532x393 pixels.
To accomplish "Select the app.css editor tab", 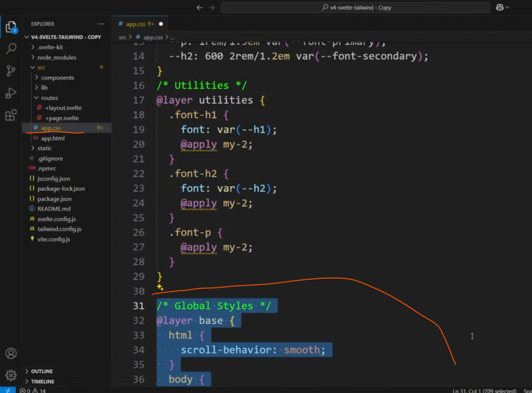I will 136,24.
